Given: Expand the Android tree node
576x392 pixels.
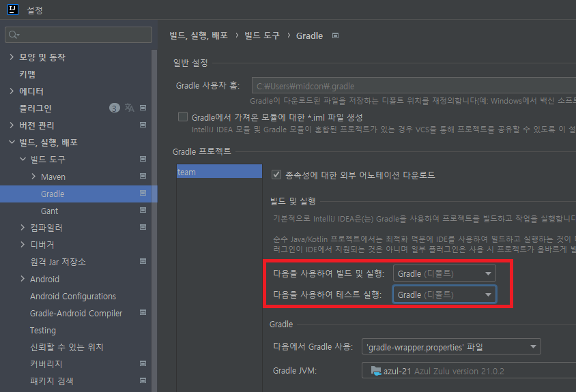Looking at the screenshot, I should tap(23, 279).
